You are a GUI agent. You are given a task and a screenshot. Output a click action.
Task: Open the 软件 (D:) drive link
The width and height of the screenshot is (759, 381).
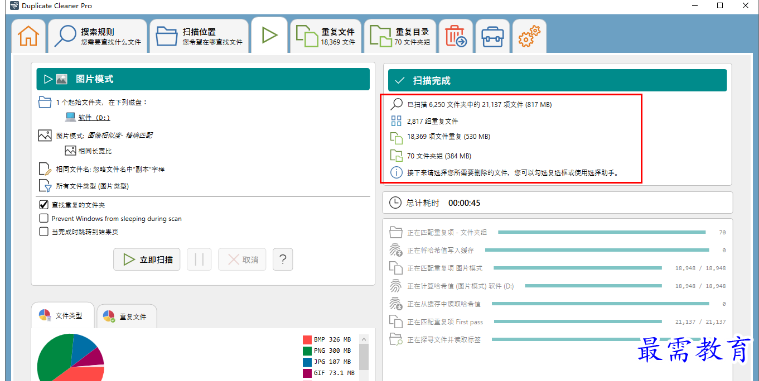click(x=94, y=118)
